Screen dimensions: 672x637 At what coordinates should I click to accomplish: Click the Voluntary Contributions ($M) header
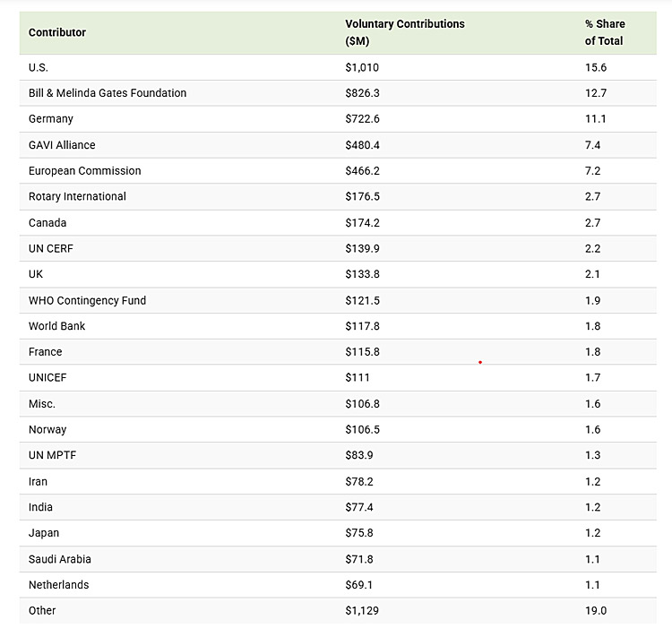(404, 32)
